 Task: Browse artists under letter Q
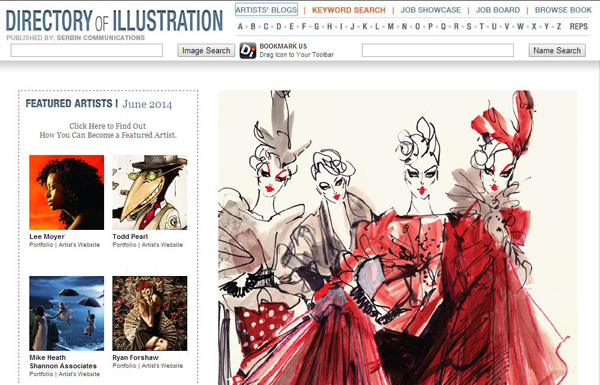[443, 26]
